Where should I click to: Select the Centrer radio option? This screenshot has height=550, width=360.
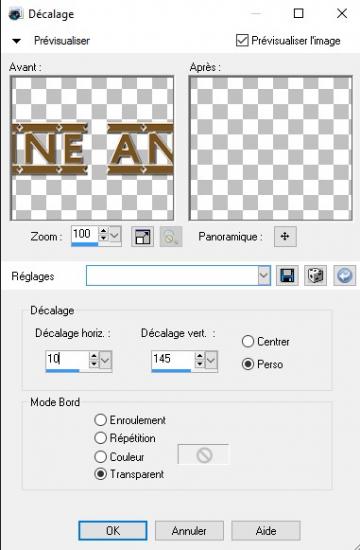tap(248, 341)
